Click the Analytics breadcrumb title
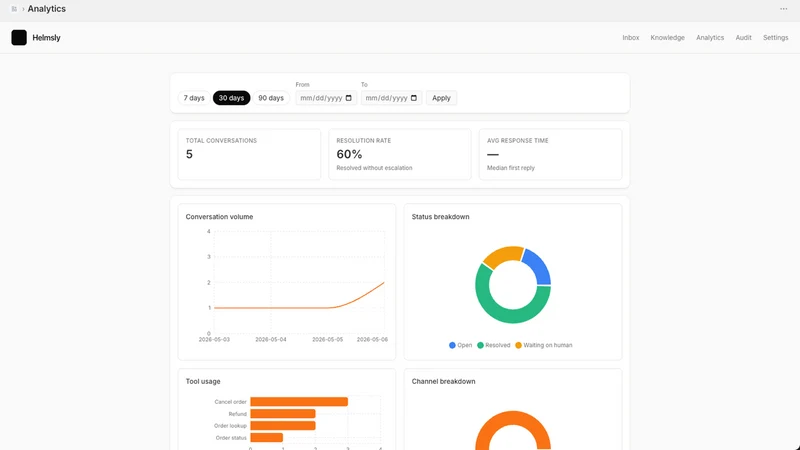Image resolution: width=800 pixels, height=450 pixels. pyautogui.click(x=46, y=9)
